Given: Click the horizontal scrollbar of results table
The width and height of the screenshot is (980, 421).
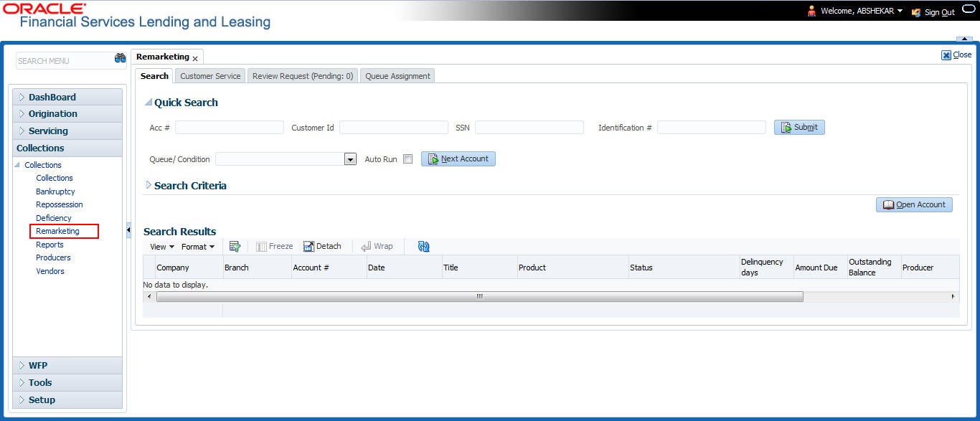Looking at the screenshot, I should point(479,296).
